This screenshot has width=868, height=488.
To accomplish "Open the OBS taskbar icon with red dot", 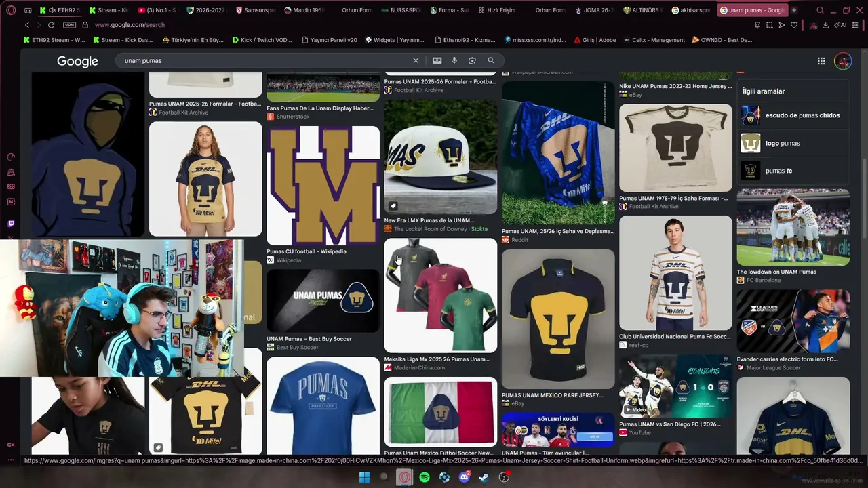I will pyautogui.click(x=505, y=477).
